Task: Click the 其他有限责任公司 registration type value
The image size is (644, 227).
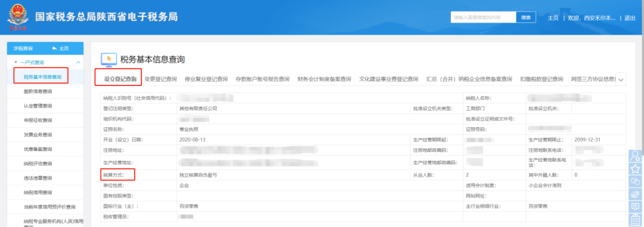Action: (198, 109)
